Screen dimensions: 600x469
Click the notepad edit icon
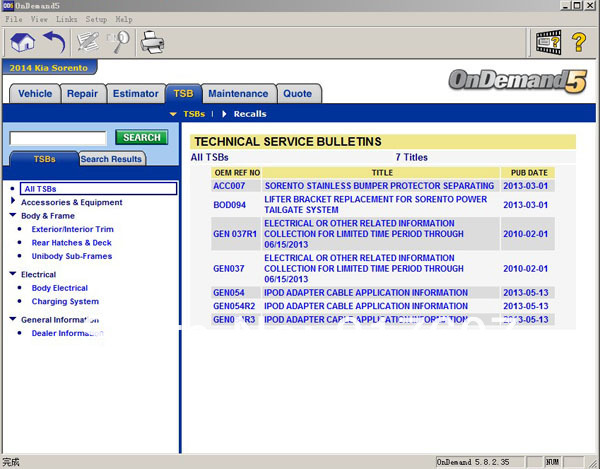[88, 41]
